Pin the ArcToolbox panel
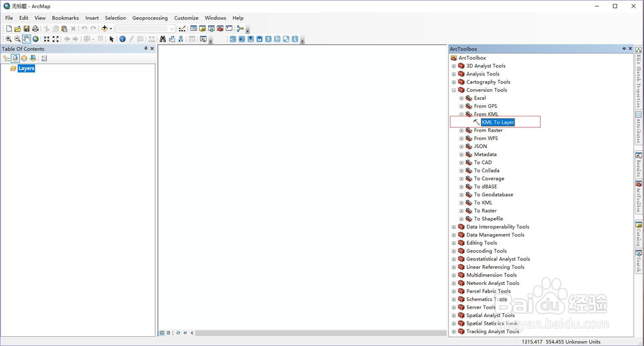Screen dimensions: 644x346 (x=624, y=48)
